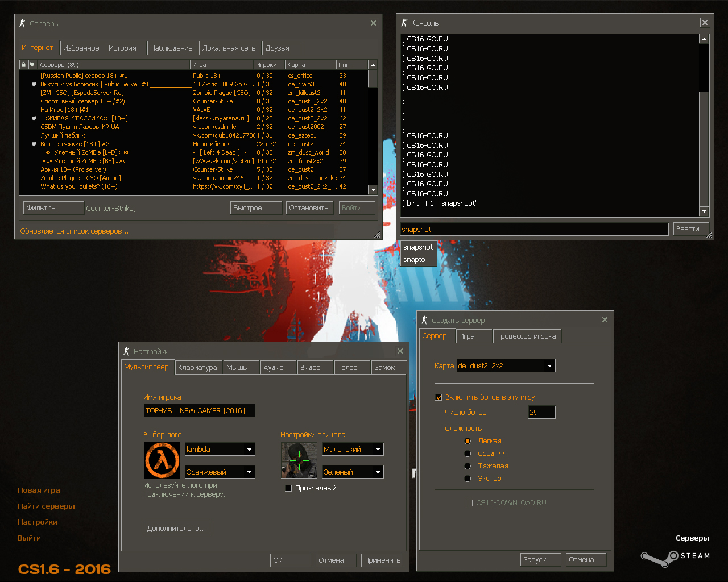Click the console command input field
Screen dimensions: 728x582
click(x=534, y=229)
